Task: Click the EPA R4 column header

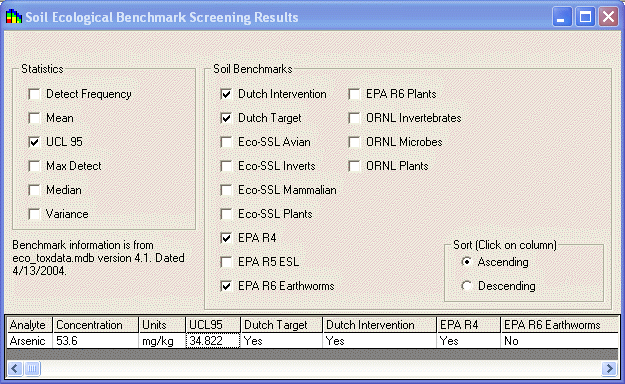Action: pyautogui.click(x=469, y=325)
